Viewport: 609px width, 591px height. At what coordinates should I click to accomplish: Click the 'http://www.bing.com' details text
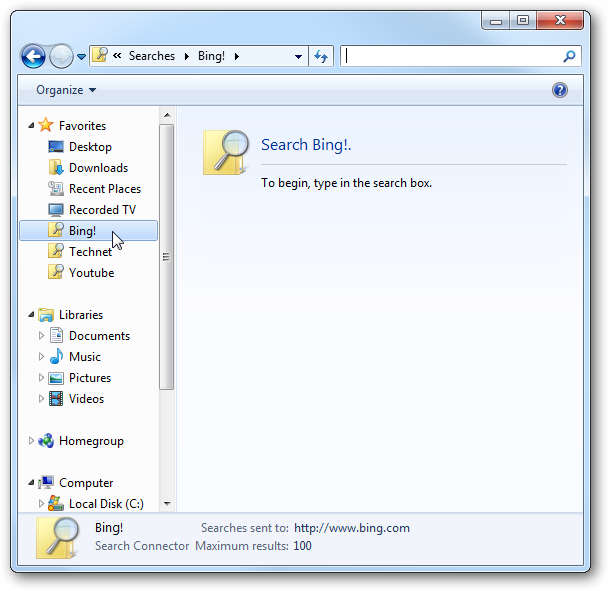coord(352,528)
